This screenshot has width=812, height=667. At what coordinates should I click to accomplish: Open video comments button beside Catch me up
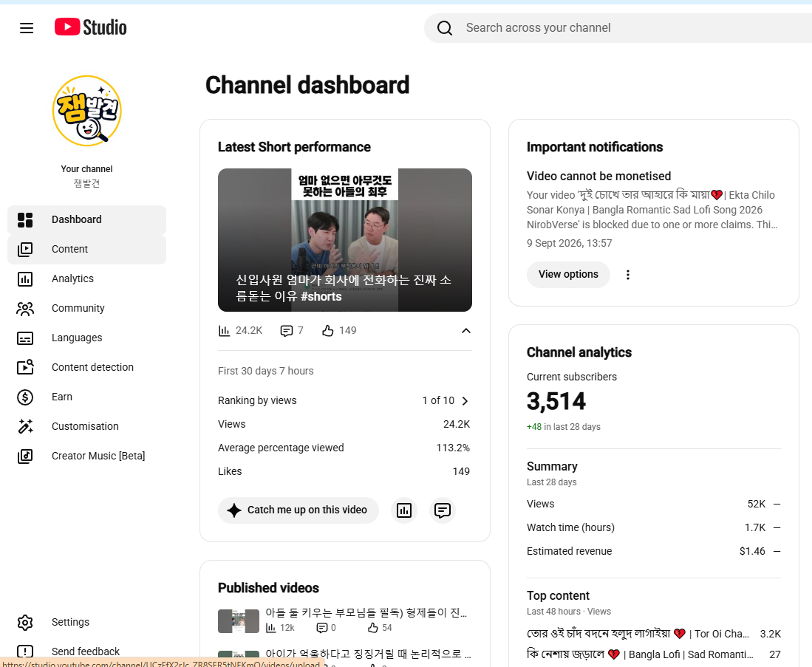pos(443,510)
